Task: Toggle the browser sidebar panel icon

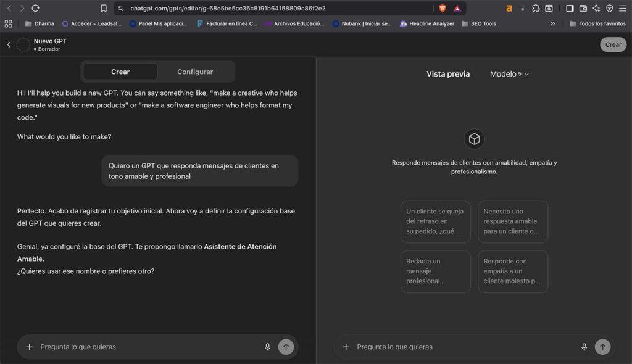Action: coord(570,8)
